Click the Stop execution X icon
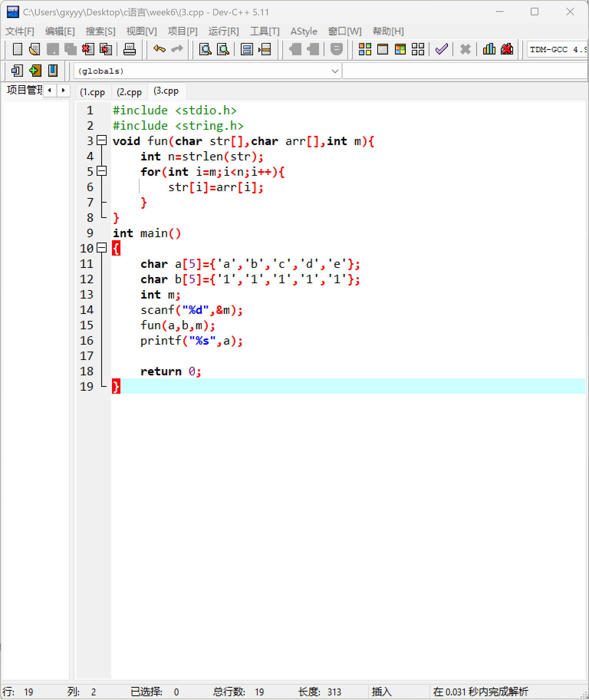 (x=465, y=49)
